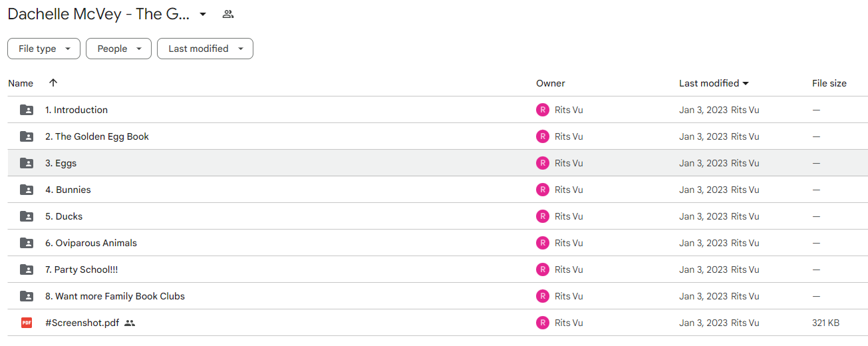Sort by the Name column header
This screenshot has height=346, width=868.
(x=21, y=83)
